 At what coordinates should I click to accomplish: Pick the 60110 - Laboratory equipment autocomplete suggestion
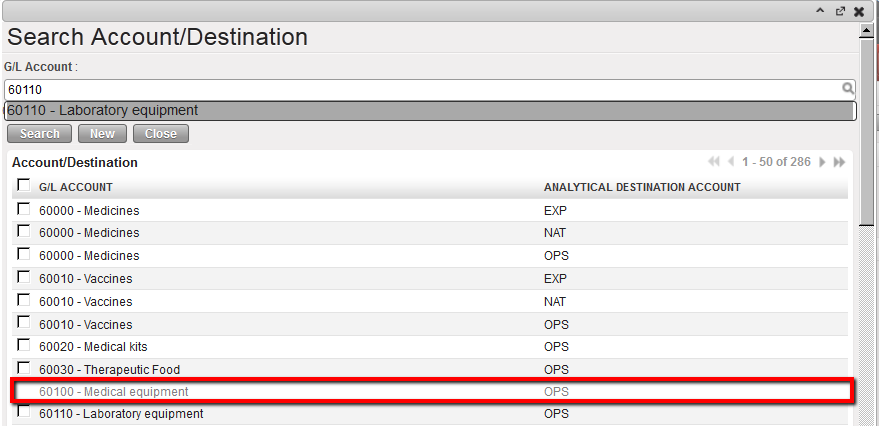(430, 111)
